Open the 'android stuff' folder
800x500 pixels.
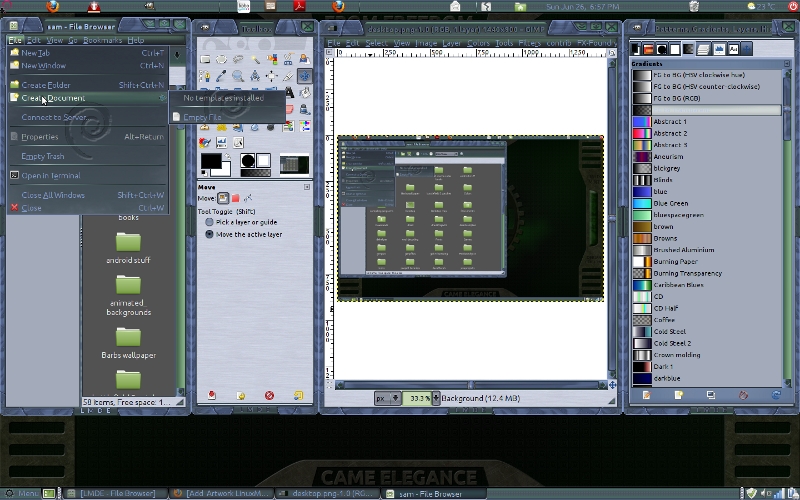[x=128, y=247]
